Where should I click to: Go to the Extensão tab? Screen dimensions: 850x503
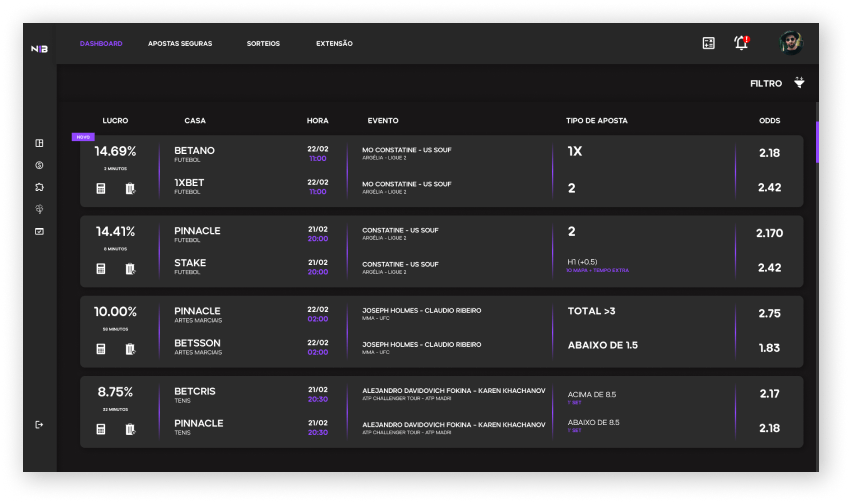click(x=334, y=44)
